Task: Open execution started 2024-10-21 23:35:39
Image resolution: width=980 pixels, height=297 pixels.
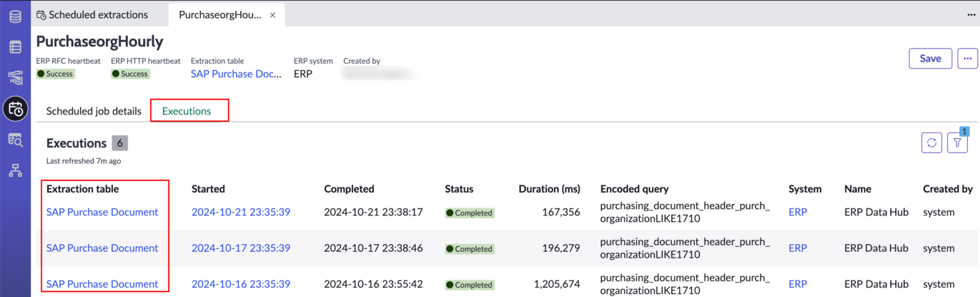Action: (x=241, y=212)
